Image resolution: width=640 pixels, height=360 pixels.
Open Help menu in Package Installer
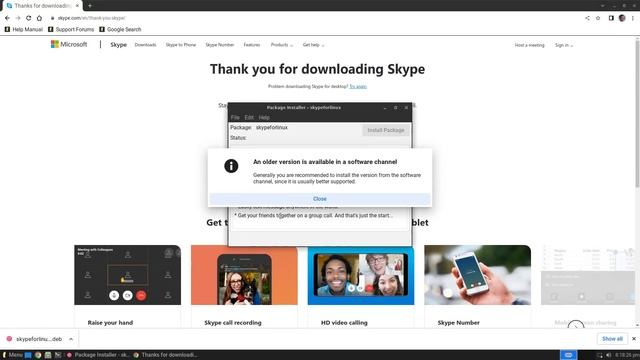click(x=264, y=118)
